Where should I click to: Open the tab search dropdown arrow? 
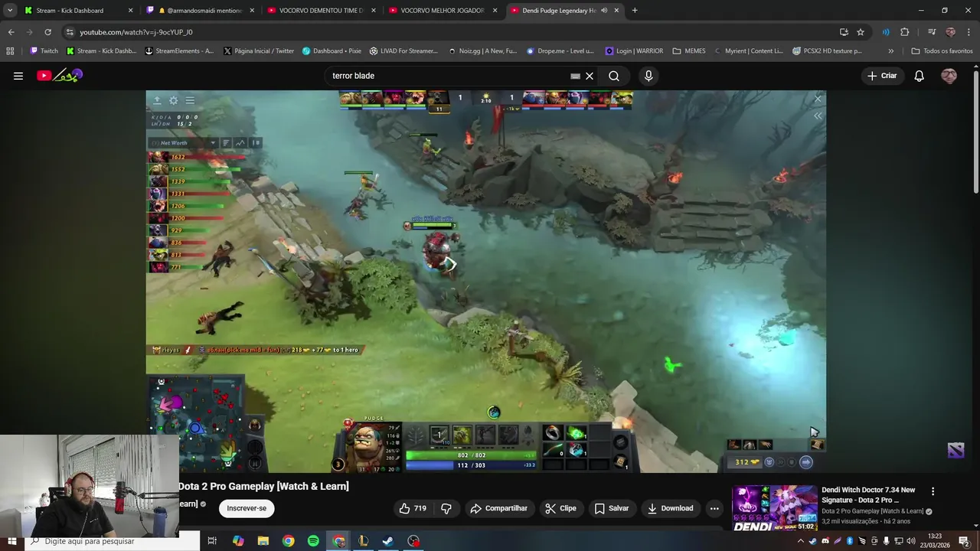click(10, 11)
